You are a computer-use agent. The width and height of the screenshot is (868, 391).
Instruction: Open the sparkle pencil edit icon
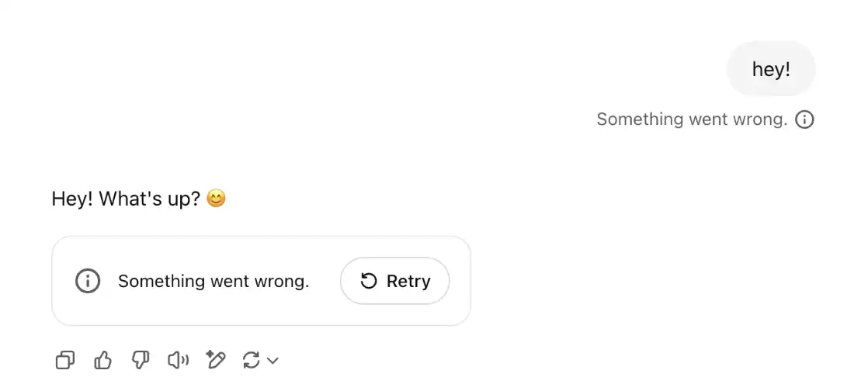click(x=215, y=360)
